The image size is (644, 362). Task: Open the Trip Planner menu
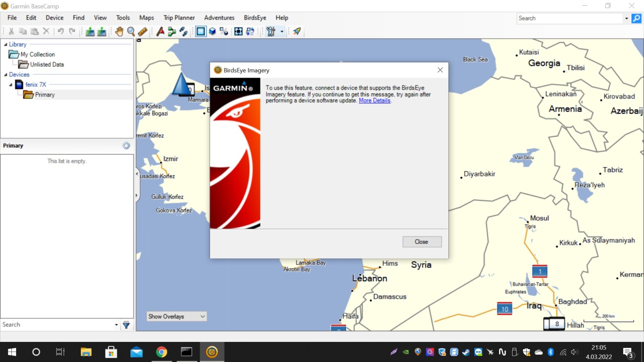[x=179, y=18]
